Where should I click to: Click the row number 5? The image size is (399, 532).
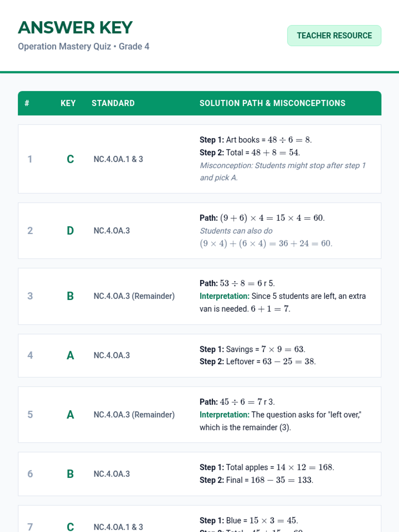click(30, 415)
